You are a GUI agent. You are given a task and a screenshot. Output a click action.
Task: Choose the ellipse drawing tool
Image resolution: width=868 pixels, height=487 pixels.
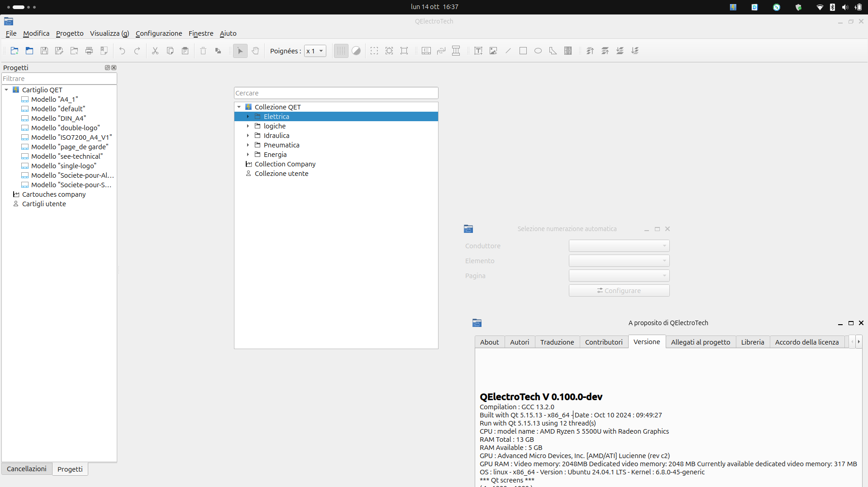point(538,51)
